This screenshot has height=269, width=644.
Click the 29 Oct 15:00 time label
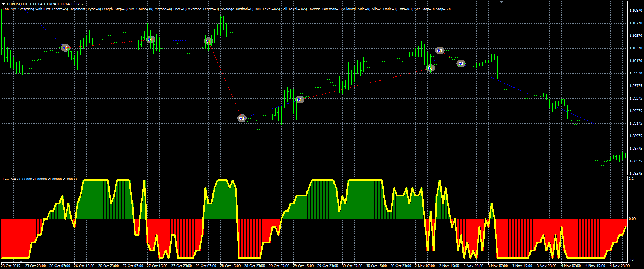[303, 266]
